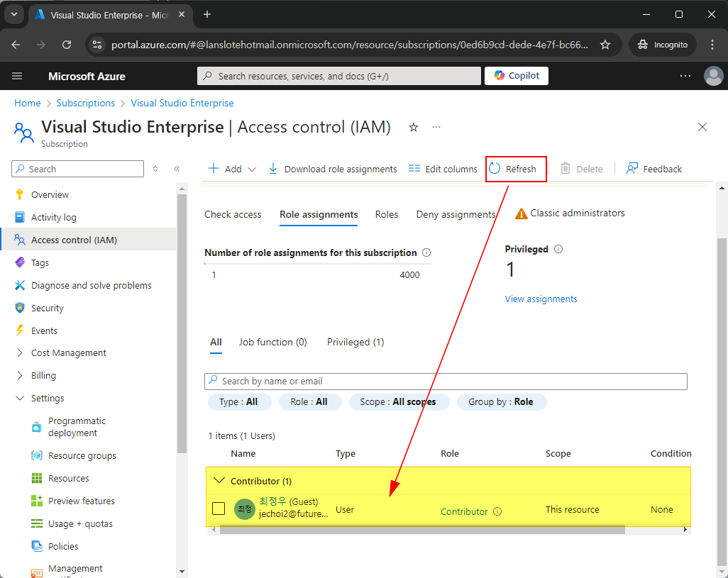Open the portal ellipsis settings menu
This screenshot has width=728, height=578.
(x=685, y=76)
